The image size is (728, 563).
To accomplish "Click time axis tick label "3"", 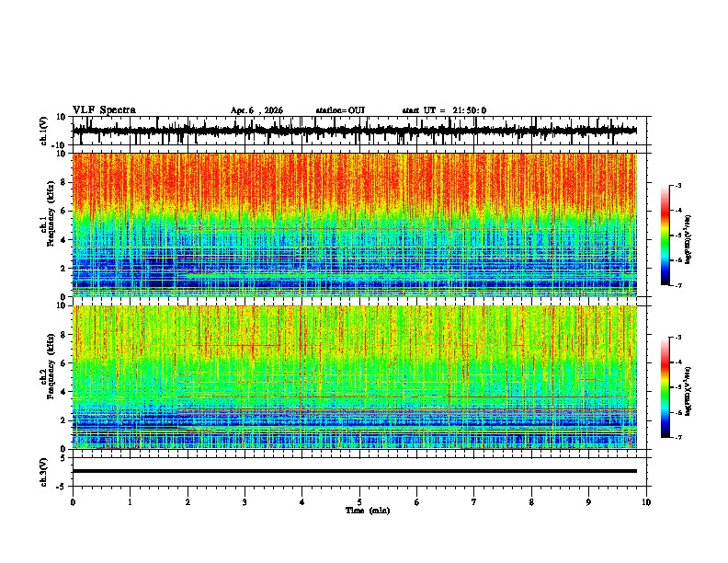I will 245,502.
